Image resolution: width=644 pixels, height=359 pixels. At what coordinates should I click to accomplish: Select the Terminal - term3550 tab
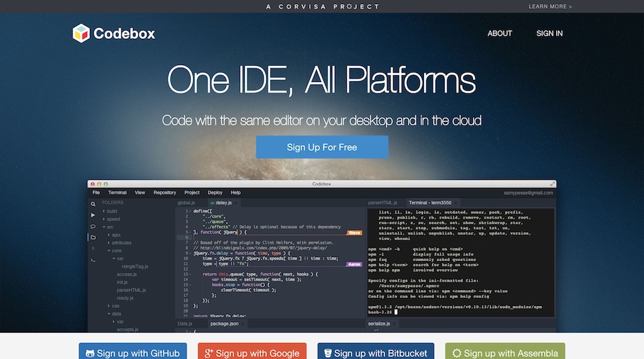(x=430, y=203)
